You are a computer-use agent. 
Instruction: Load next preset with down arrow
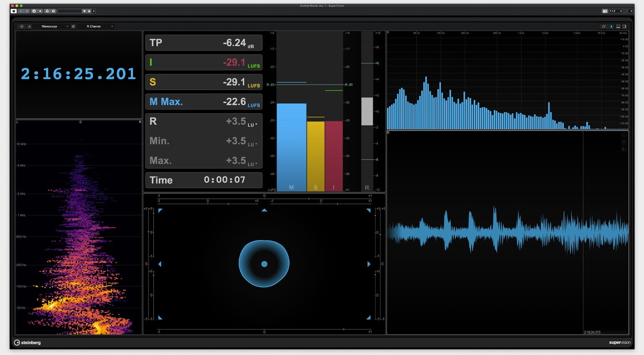click(89, 11)
